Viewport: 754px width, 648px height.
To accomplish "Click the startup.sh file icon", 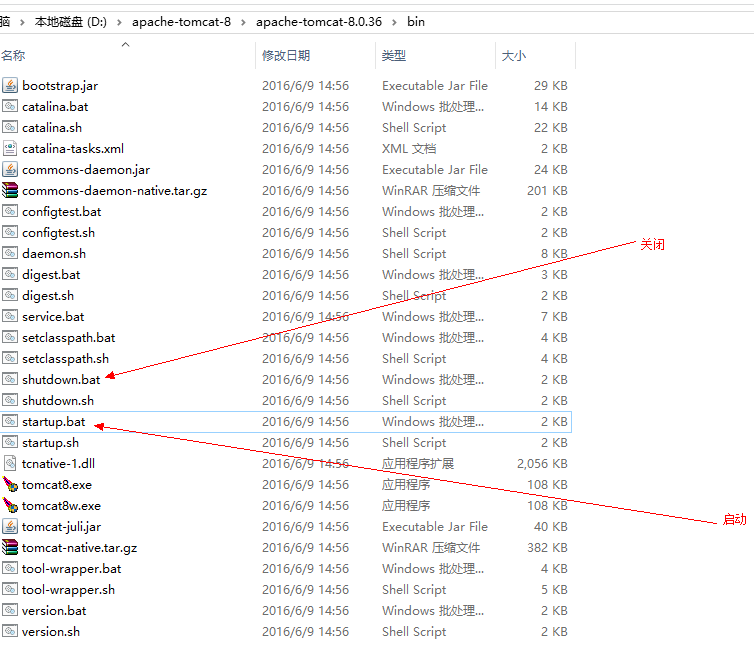I will point(10,442).
